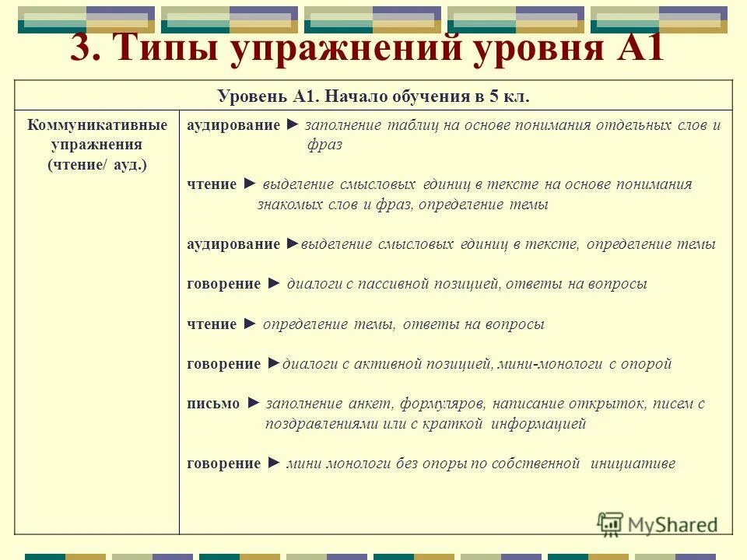Click "диалоги с пассивной позицией, ответы на вопросы"
Screen dimensions: 747x560
467,284
